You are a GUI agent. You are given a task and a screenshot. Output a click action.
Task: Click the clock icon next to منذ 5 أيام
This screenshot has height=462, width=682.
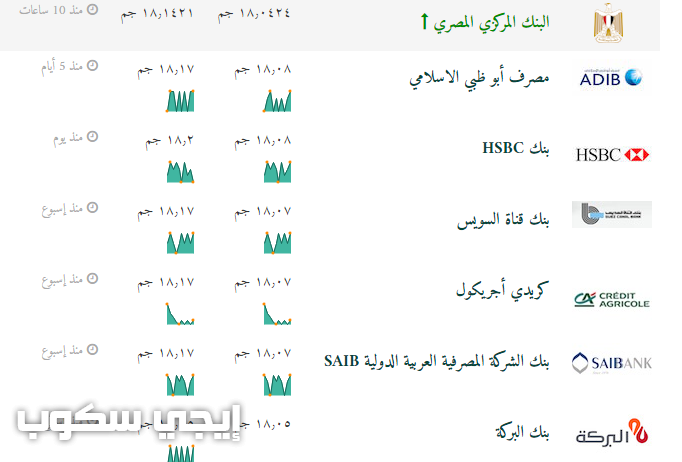click(x=92, y=66)
